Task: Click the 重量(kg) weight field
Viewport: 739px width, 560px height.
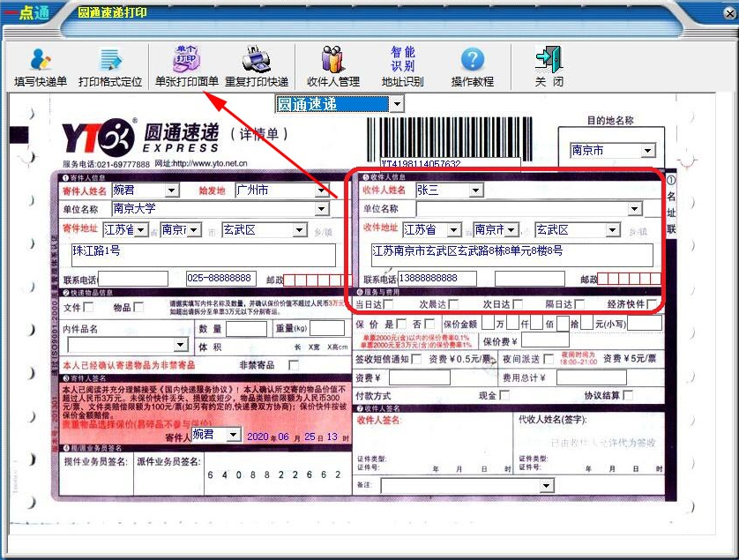Action: click(327, 329)
